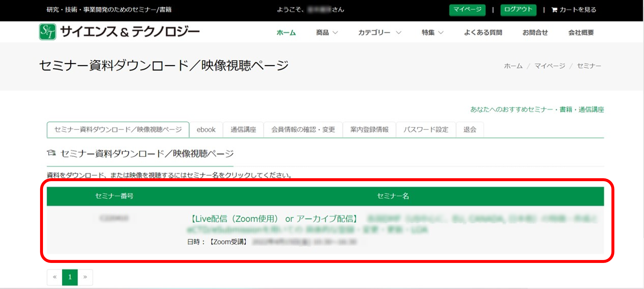Expand the カテゴリー dropdown menu

coord(379,33)
